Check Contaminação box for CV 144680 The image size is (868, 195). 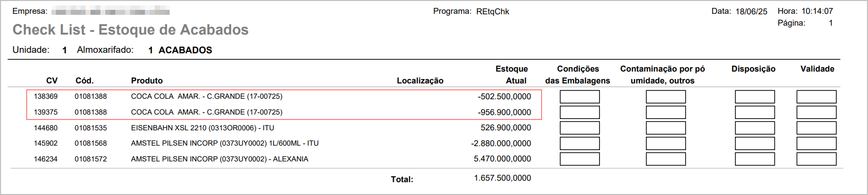pyautogui.click(x=666, y=128)
